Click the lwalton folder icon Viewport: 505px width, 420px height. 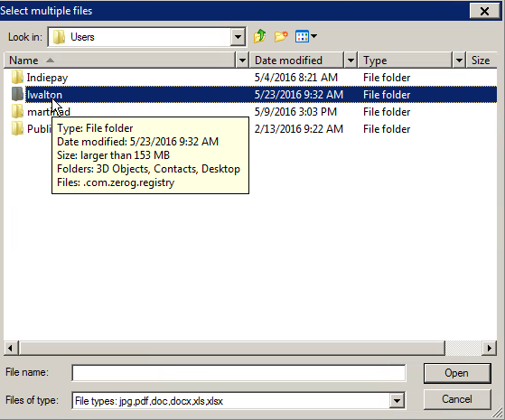(x=17, y=94)
